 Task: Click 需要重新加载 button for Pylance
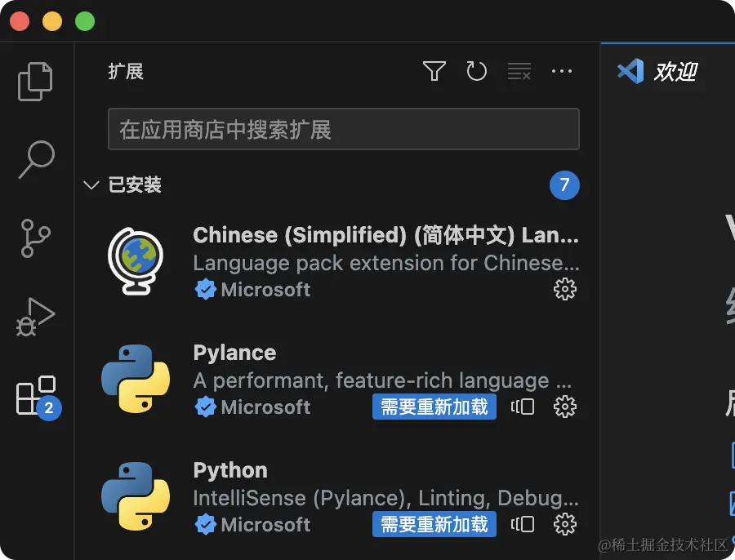434,407
